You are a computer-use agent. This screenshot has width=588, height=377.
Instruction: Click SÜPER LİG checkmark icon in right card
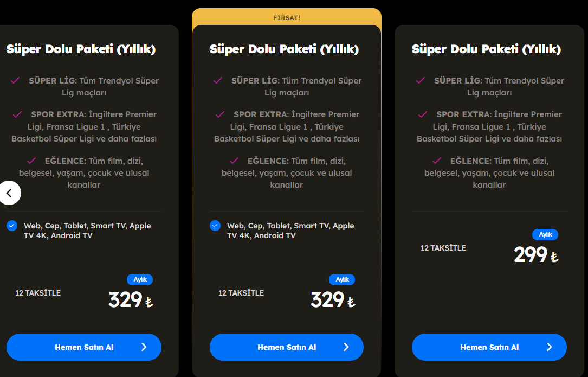421,80
